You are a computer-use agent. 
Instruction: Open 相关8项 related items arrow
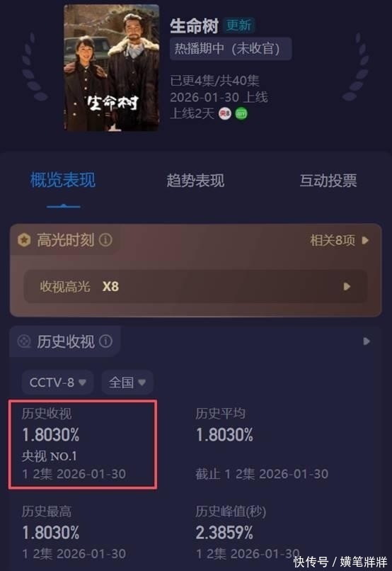tap(365, 240)
